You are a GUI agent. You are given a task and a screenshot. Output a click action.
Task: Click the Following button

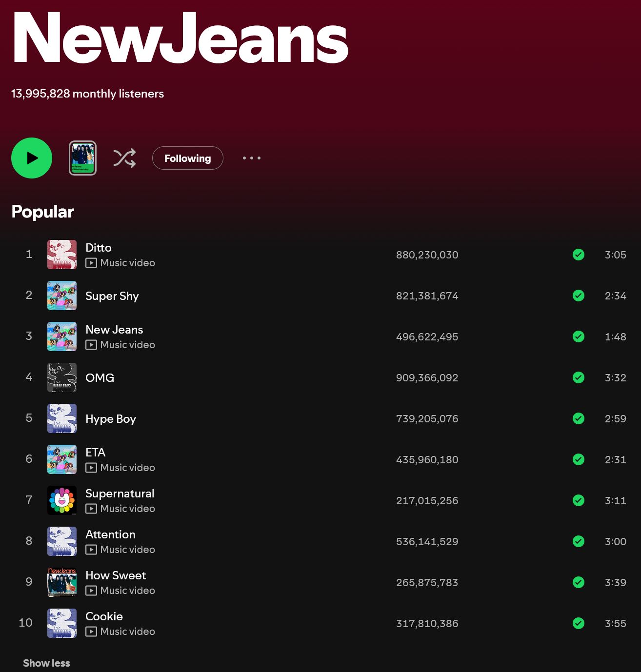(x=188, y=158)
